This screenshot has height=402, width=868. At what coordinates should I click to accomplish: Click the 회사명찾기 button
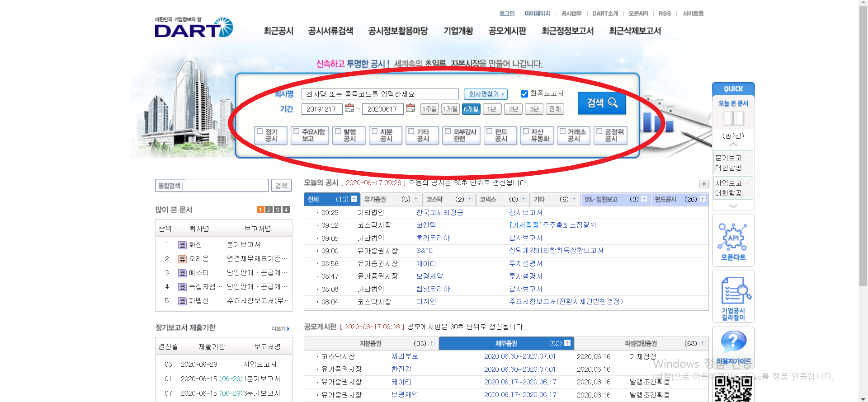tap(486, 94)
